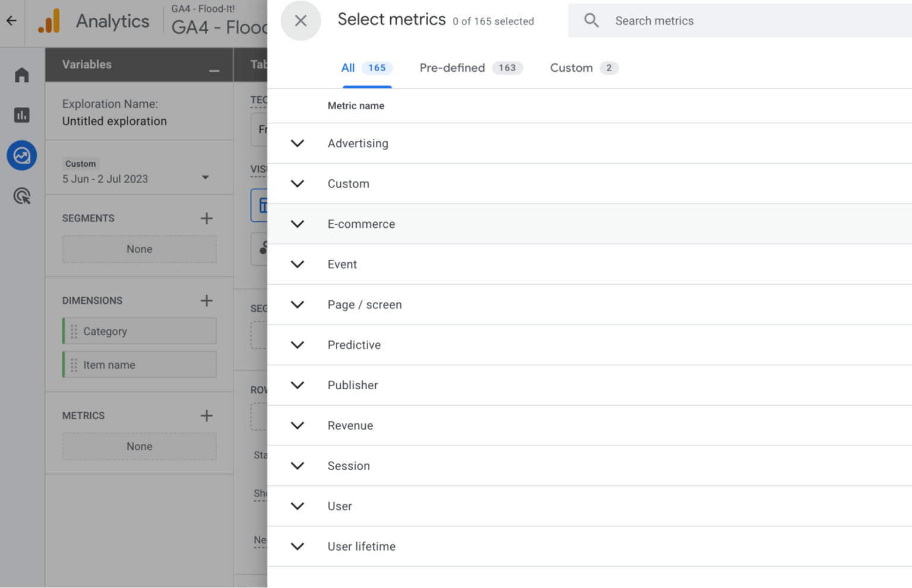Image resolution: width=912 pixels, height=588 pixels.
Task: Add a dimension with the plus button
Action: pos(207,301)
